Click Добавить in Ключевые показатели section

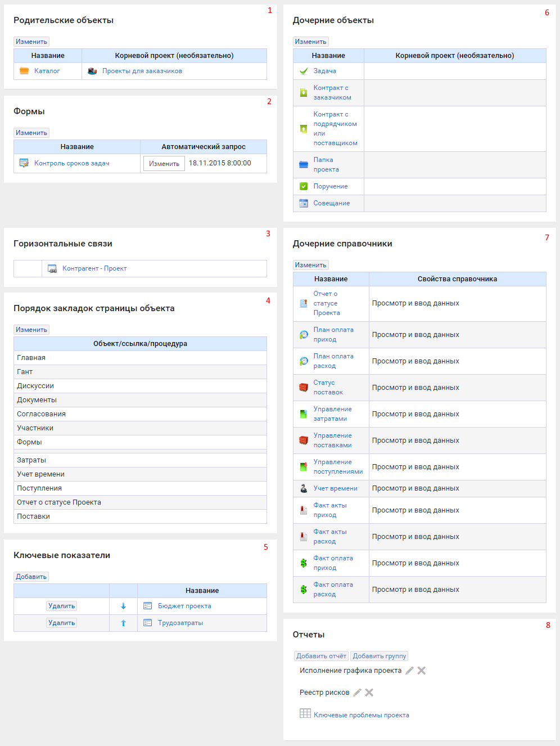(x=31, y=577)
